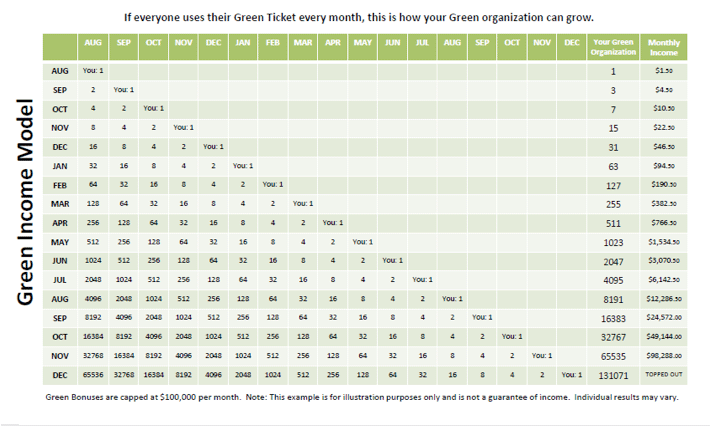Select the 'Monthly Income' column header
Image resolution: width=711 pixels, height=427 pixels.
(664, 47)
